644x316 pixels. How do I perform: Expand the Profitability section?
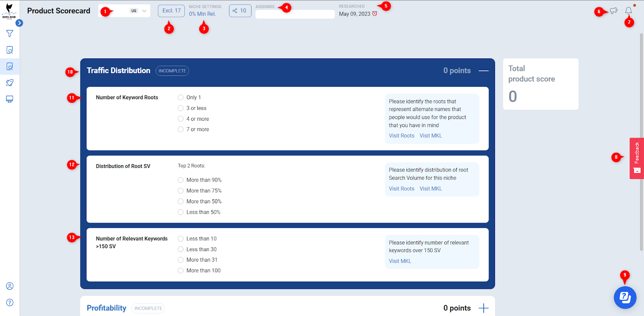(x=483, y=308)
